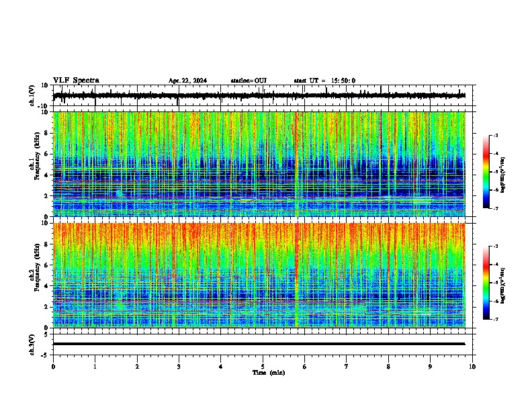Click the "ch.3(V)" axis label

click(32, 345)
